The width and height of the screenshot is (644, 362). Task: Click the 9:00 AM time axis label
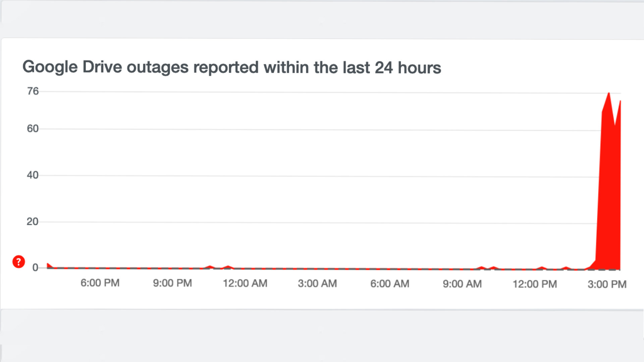point(462,284)
